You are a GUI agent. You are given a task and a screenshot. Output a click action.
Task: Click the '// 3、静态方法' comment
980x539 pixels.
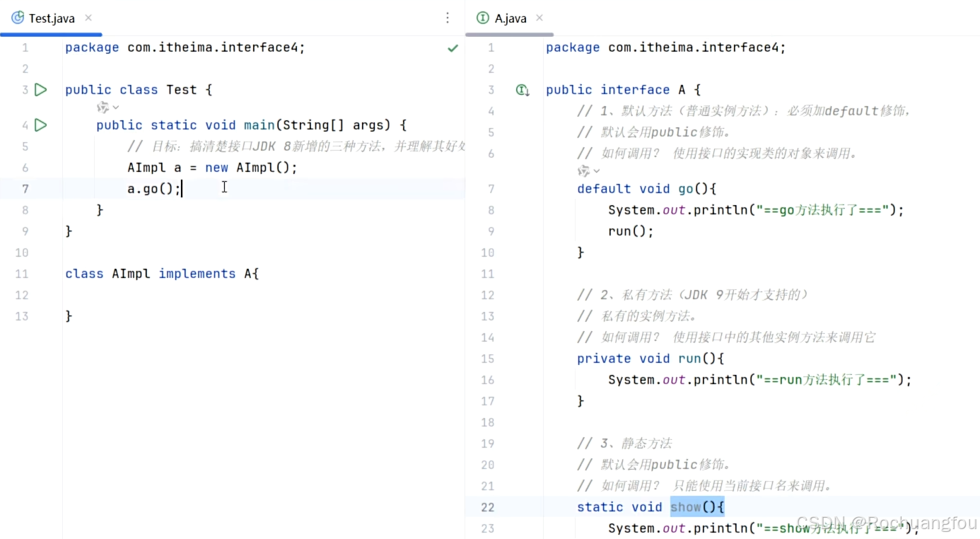coord(624,444)
